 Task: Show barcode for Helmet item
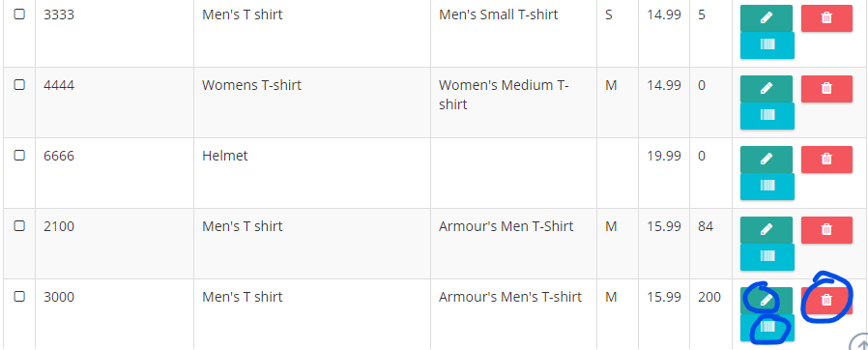coord(767,186)
